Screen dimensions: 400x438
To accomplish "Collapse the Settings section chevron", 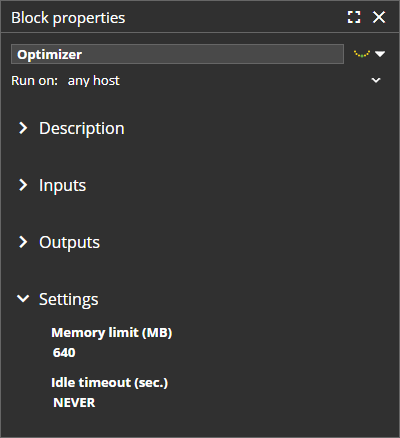I will tap(23, 299).
